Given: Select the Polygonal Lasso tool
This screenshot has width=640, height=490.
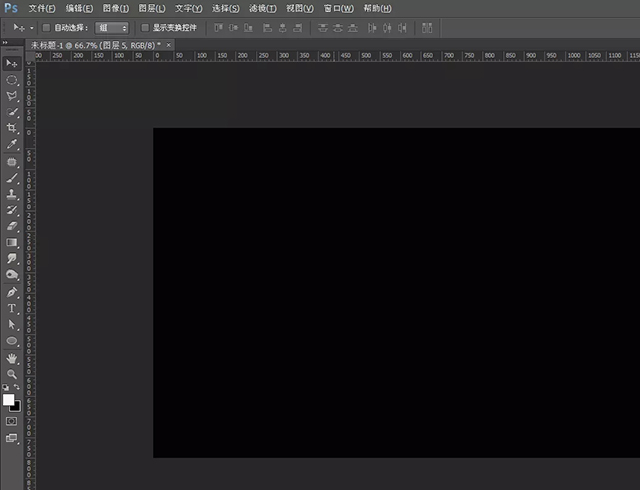Looking at the screenshot, I should 13,96.
